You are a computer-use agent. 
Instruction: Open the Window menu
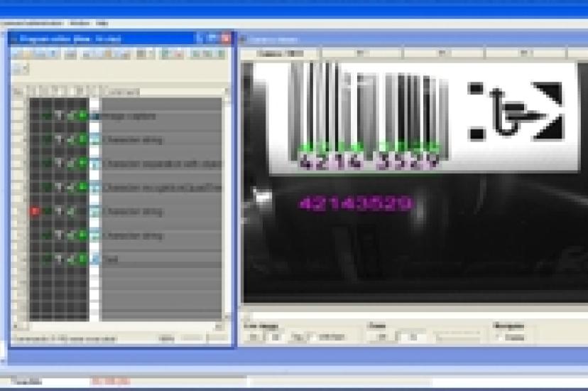(x=80, y=23)
